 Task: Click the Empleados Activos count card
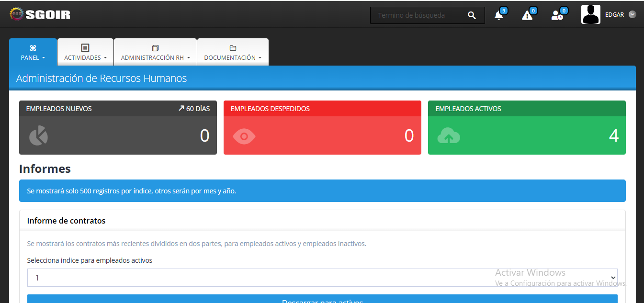pyautogui.click(x=527, y=136)
